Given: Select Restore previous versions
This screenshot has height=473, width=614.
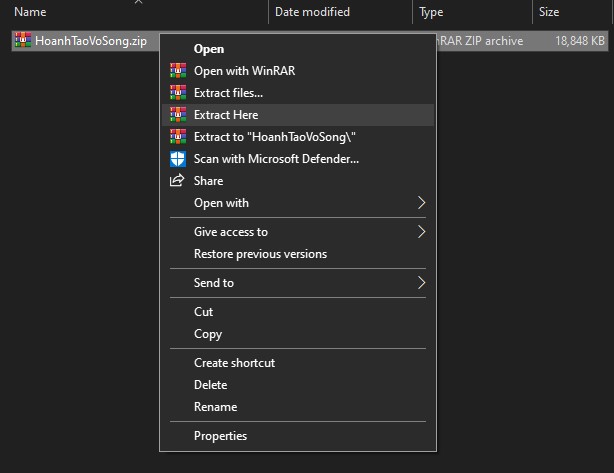Looking at the screenshot, I should point(260,254).
